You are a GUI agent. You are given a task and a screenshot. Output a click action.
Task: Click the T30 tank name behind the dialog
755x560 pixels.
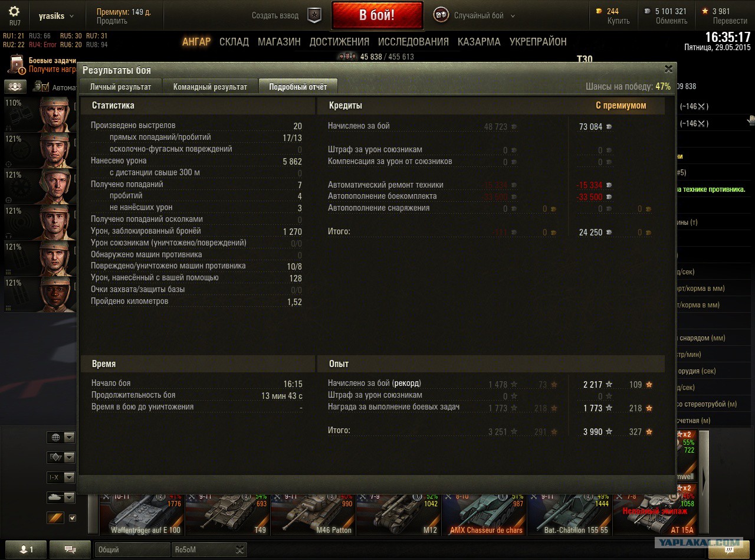click(585, 58)
